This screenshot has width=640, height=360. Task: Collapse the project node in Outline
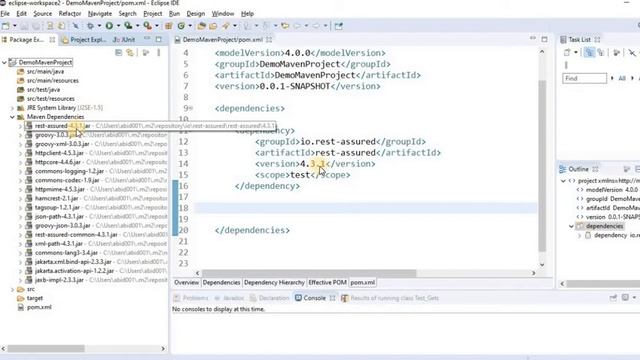563,181
